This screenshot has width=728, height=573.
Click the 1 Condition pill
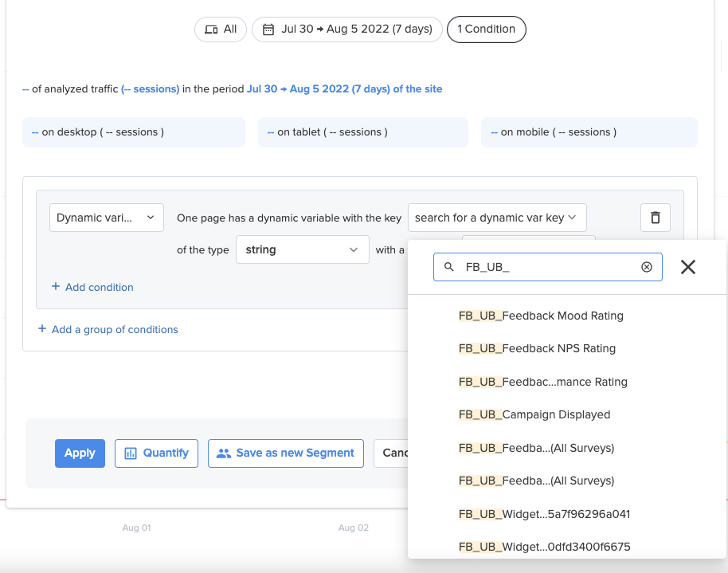click(x=486, y=29)
